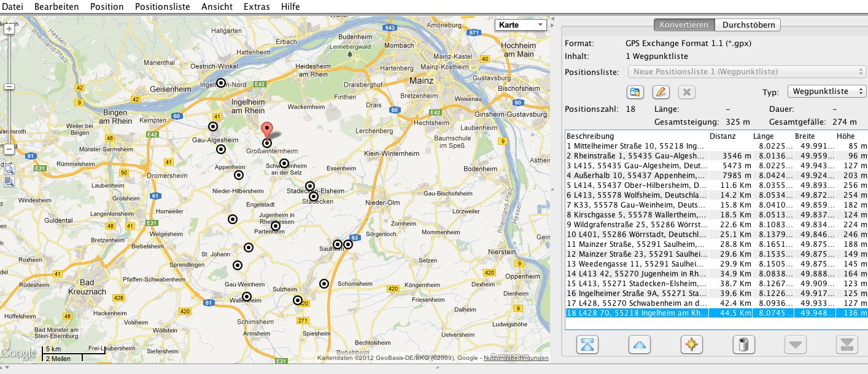Select row '10 L401, 55286 Wörrstadt'

click(x=716, y=235)
